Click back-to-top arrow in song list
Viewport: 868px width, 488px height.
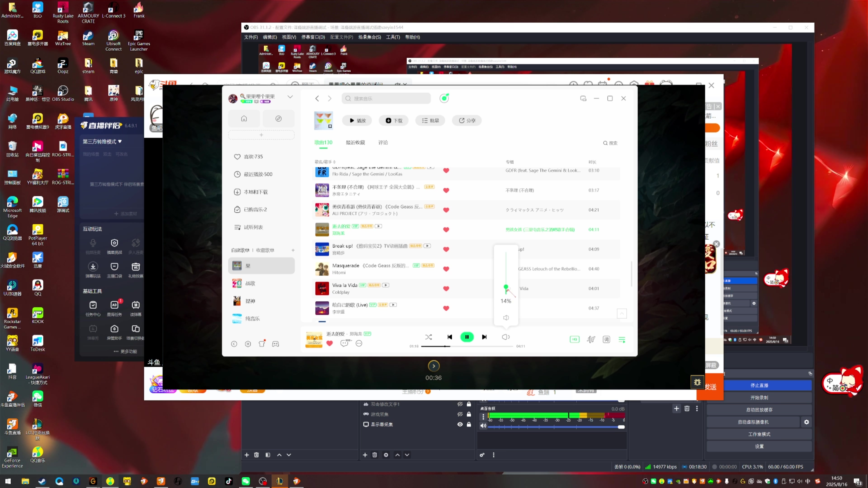622,314
